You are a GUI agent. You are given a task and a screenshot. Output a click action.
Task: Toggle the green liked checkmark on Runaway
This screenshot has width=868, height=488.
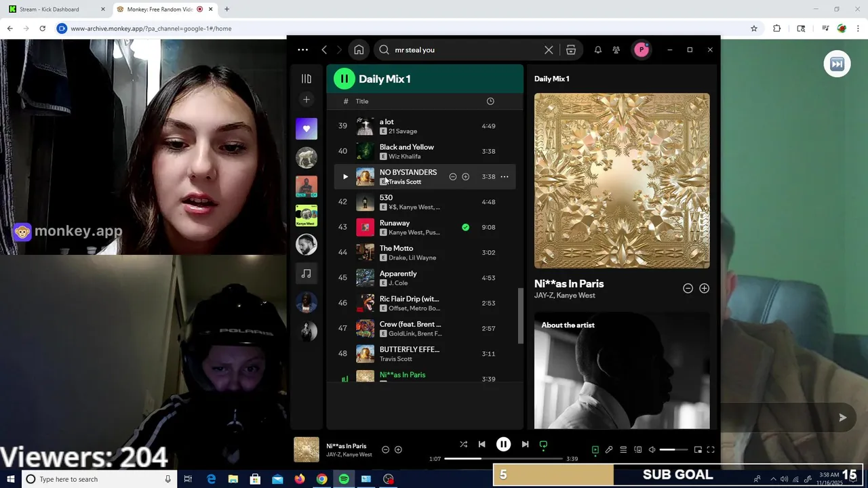[466, 227]
